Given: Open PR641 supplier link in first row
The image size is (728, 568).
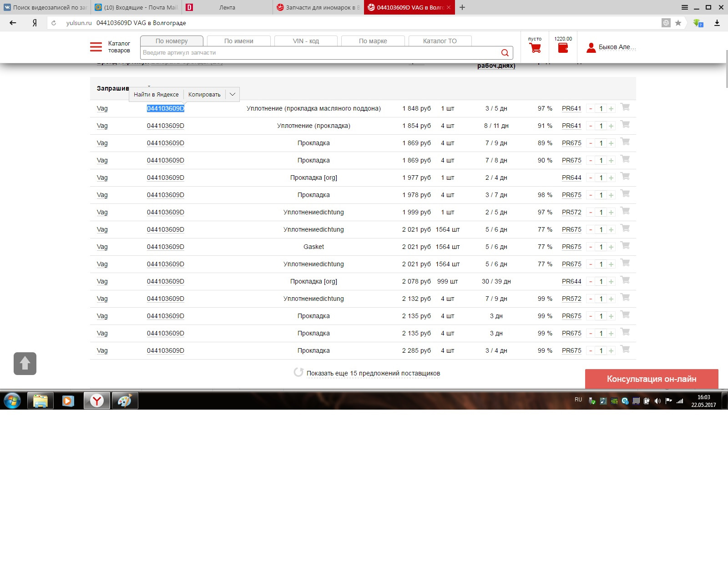Looking at the screenshot, I should [x=571, y=108].
